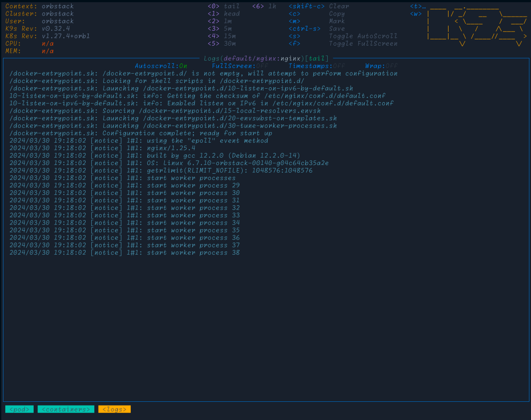Click the Clear logs command

coord(339,7)
